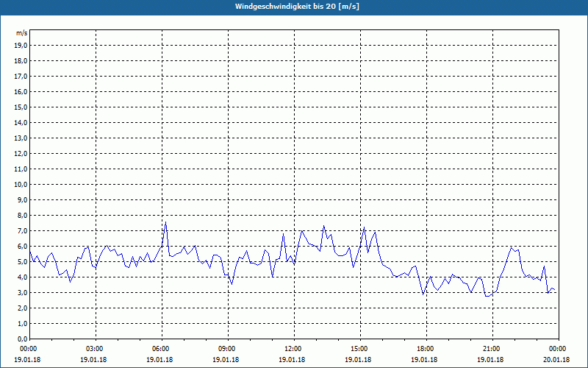Click the 09:00 time axis label
588x368 pixels.
(228, 349)
